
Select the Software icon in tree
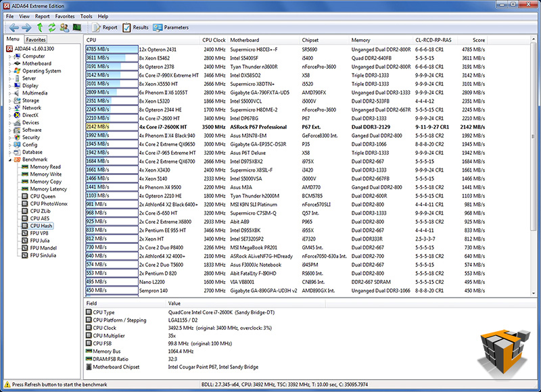click(17, 130)
